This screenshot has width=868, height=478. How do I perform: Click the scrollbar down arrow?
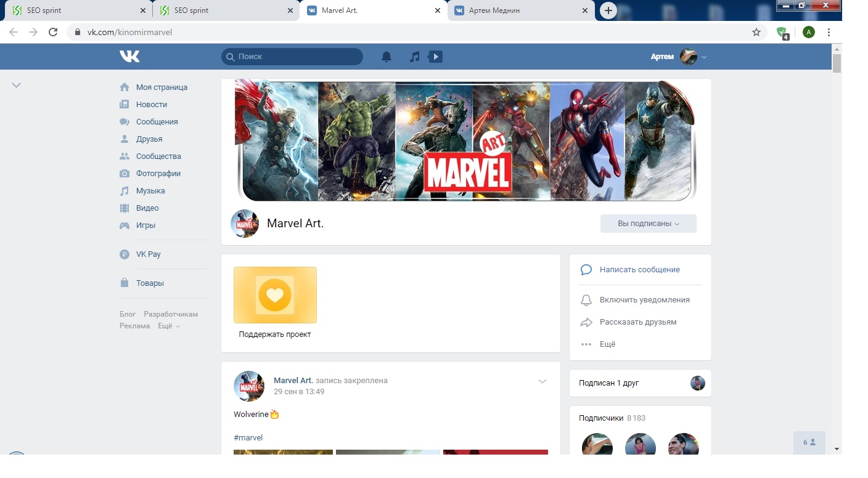point(837,449)
